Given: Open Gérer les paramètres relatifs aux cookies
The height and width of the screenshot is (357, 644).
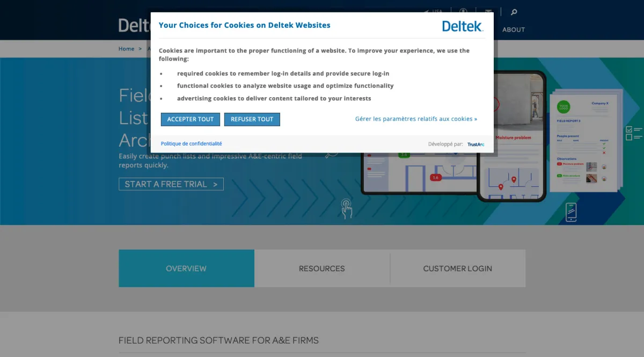Looking at the screenshot, I should [x=416, y=119].
